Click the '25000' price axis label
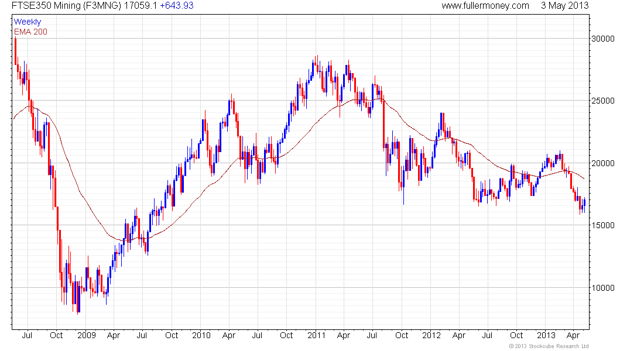 (603, 101)
